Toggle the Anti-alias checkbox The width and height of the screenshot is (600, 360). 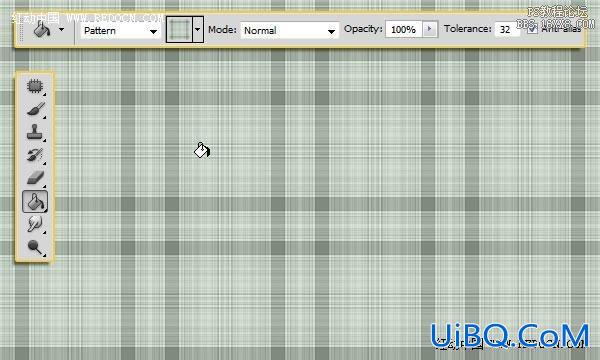pos(532,29)
